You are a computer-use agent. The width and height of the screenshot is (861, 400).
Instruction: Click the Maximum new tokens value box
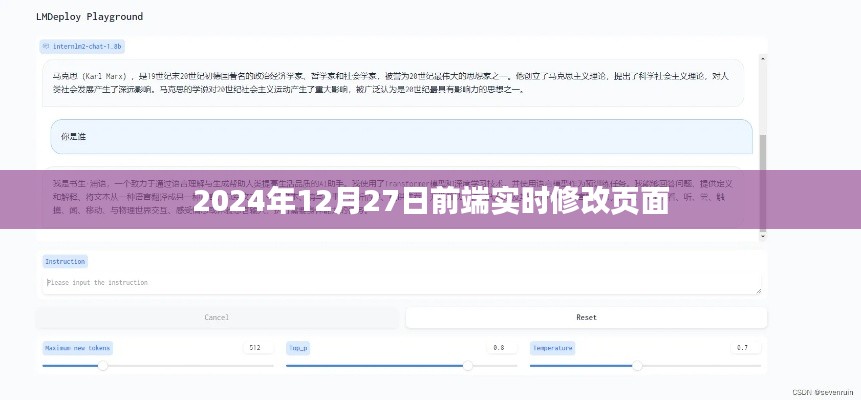tap(255, 348)
